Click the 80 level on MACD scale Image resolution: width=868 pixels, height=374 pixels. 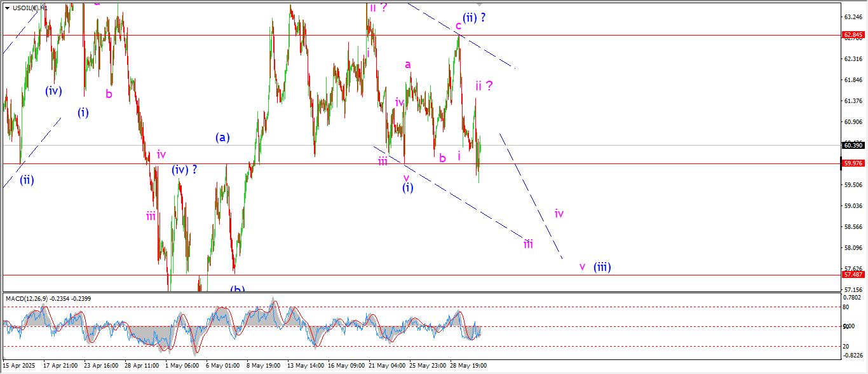point(847,307)
